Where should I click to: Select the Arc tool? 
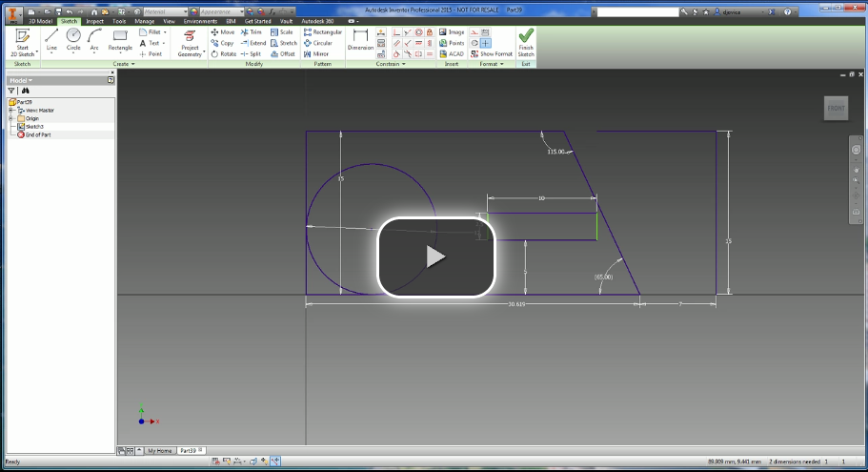pyautogui.click(x=94, y=40)
